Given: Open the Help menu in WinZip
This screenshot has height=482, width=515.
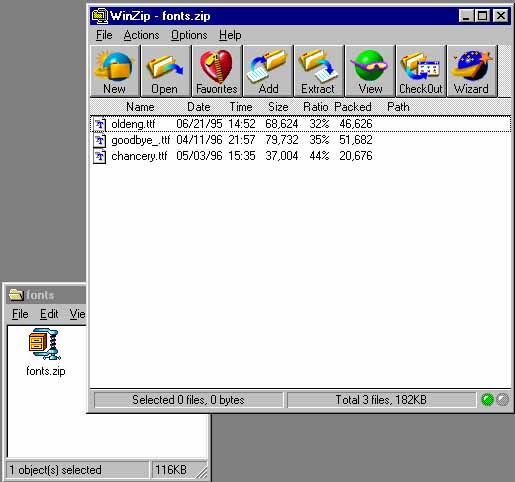Looking at the screenshot, I should pyautogui.click(x=230, y=35).
